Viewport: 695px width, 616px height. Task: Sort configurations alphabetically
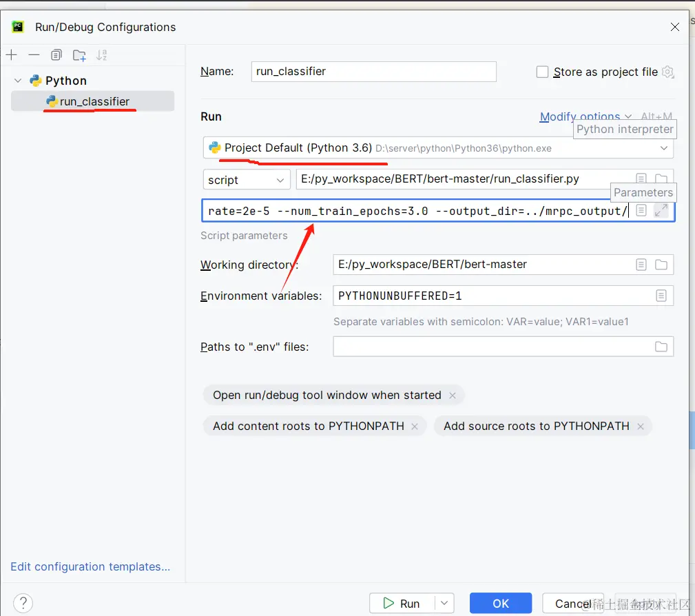[102, 55]
